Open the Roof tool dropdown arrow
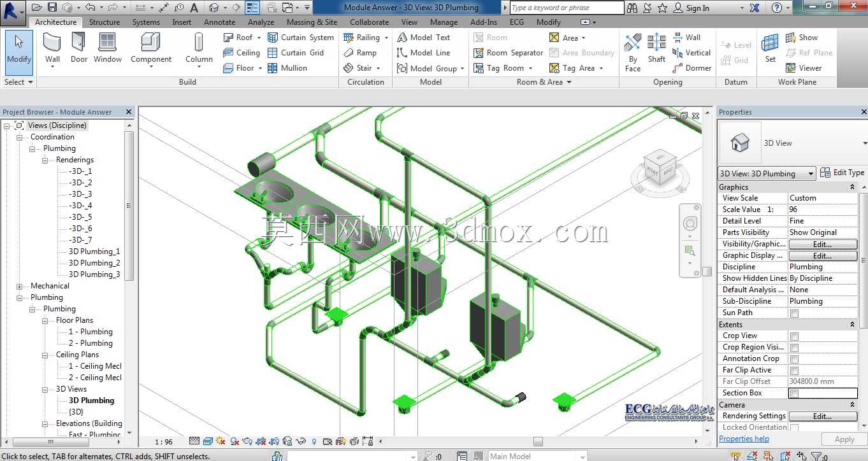The image size is (868, 461). tap(259, 38)
